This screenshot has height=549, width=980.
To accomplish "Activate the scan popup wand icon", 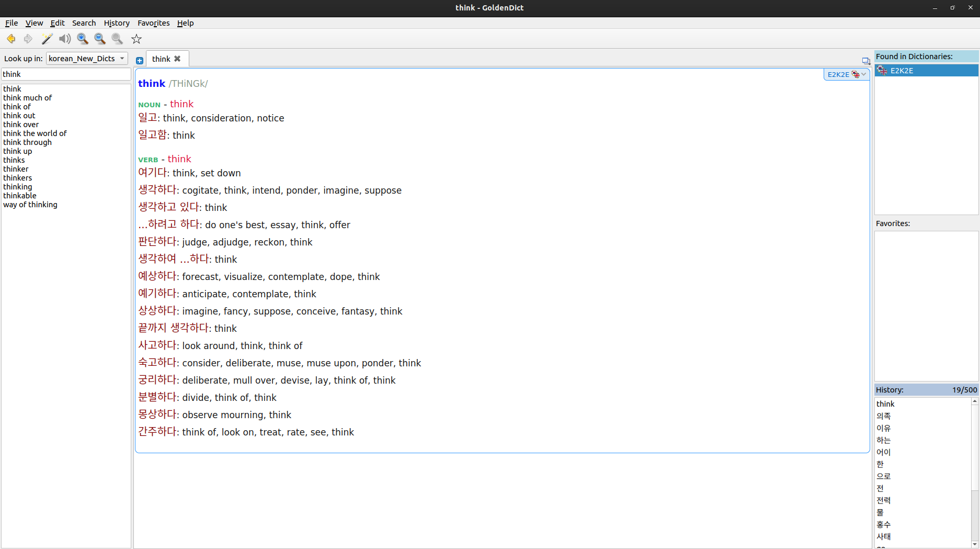I will [47, 39].
